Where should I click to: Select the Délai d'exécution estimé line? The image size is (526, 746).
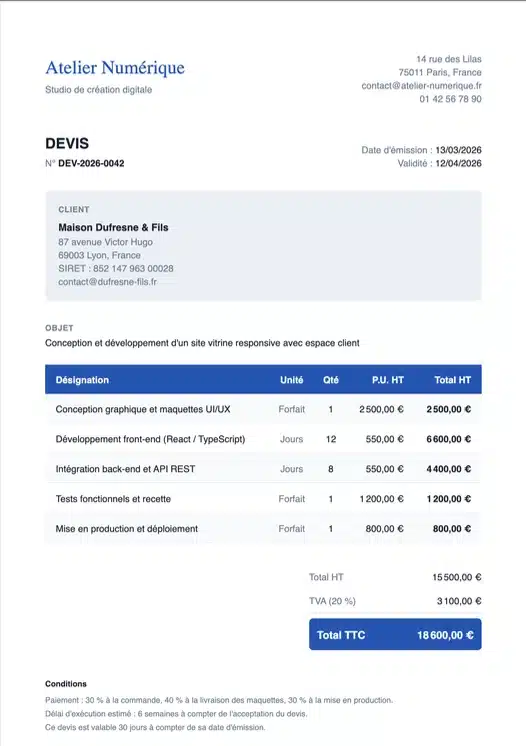[x=176, y=714]
